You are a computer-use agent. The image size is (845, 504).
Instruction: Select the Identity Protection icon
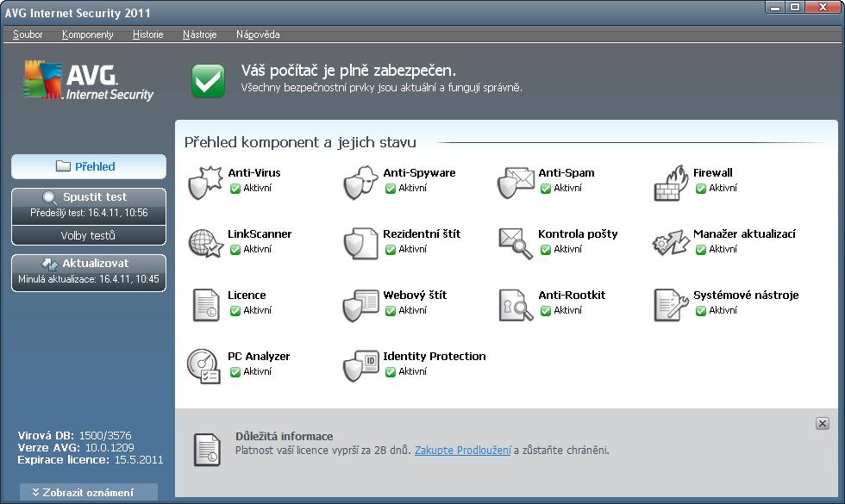point(360,364)
